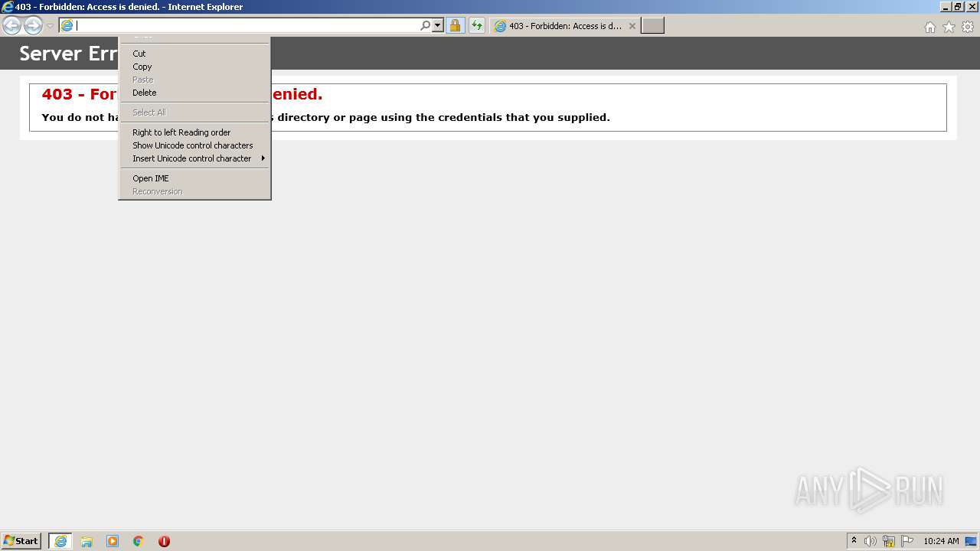Launch Windows Media Player from taskbar
Viewport: 980px width, 551px height.
pos(113,541)
